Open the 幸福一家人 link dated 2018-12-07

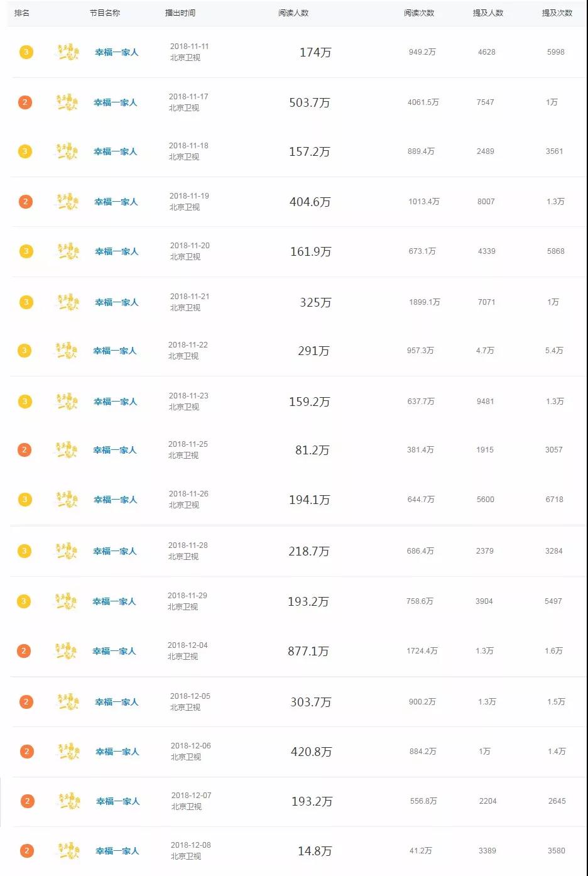point(117,801)
